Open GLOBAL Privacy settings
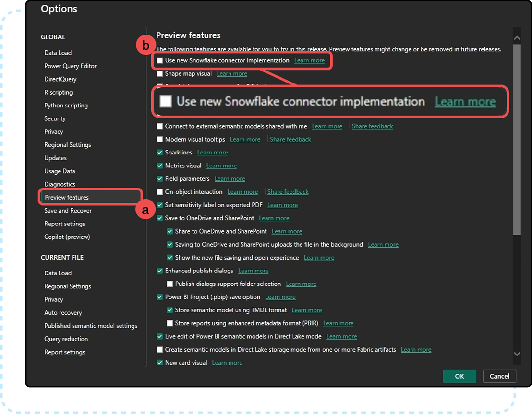This screenshot has height=414, width=532. (x=54, y=132)
